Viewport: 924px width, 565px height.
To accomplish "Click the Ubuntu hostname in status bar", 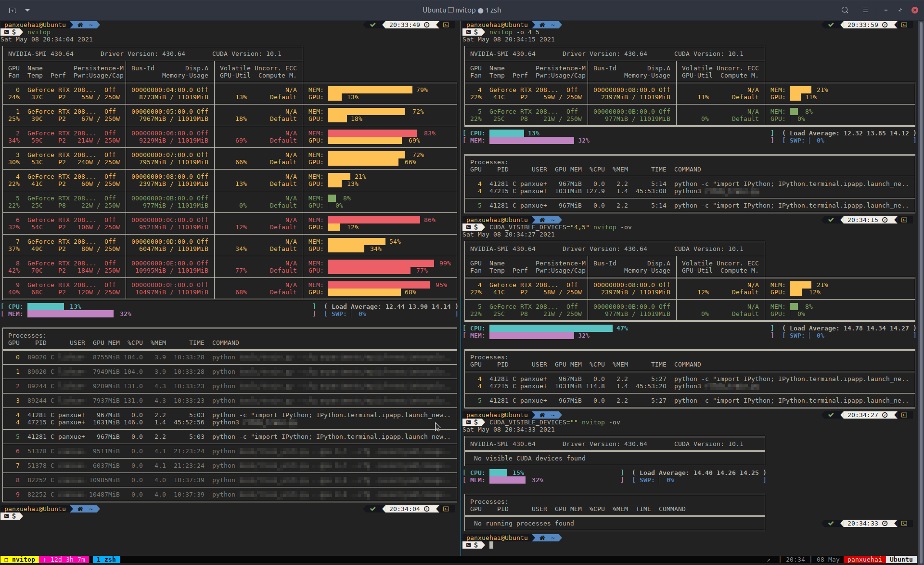I will click(x=901, y=560).
